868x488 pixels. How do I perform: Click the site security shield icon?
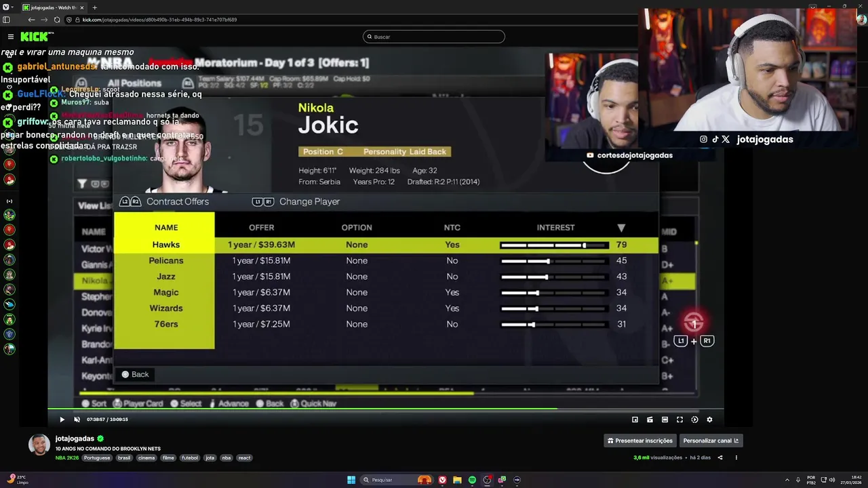tap(68, 20)
